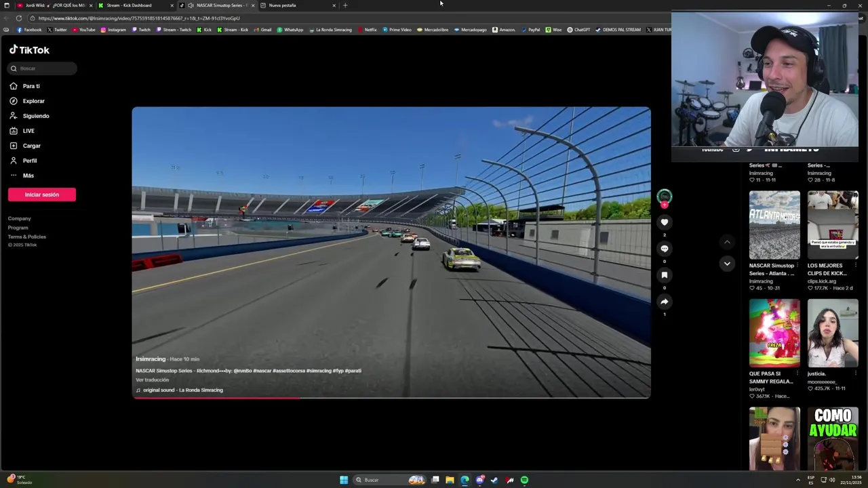868x488 pixels.
Task: Click 'Ver traducción' below the caption
Action: (152, 380)
